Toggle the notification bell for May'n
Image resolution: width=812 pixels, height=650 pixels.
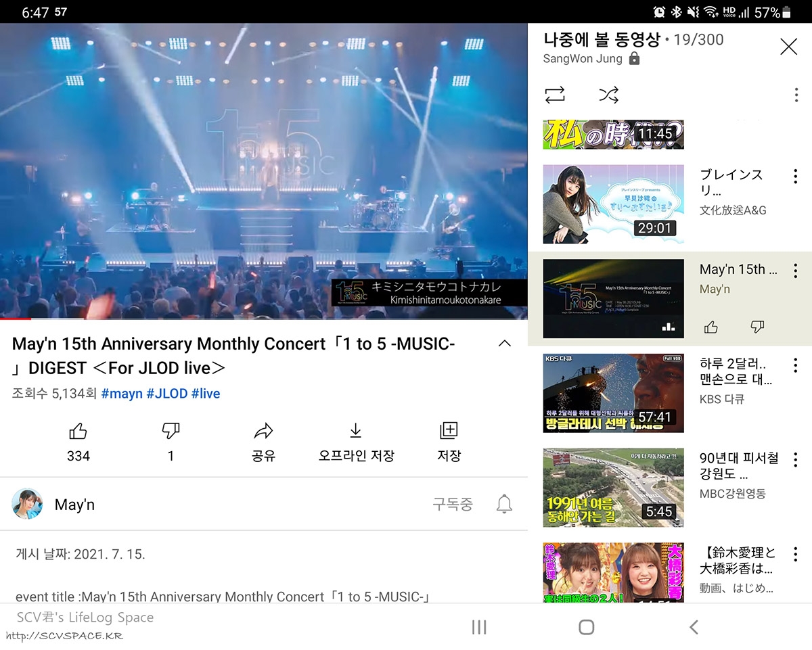click(504, 504)
